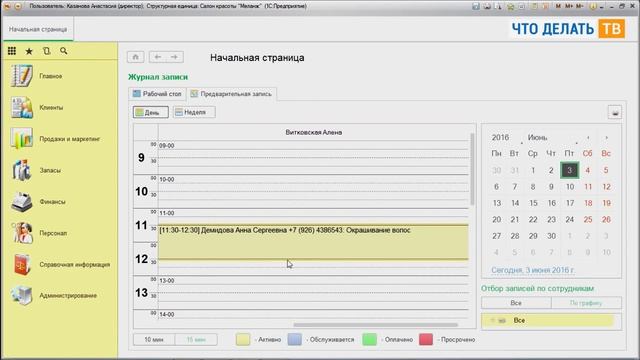Select June 3 in calendar
This screenshot has height=360, width=640.
pos(569,170)
